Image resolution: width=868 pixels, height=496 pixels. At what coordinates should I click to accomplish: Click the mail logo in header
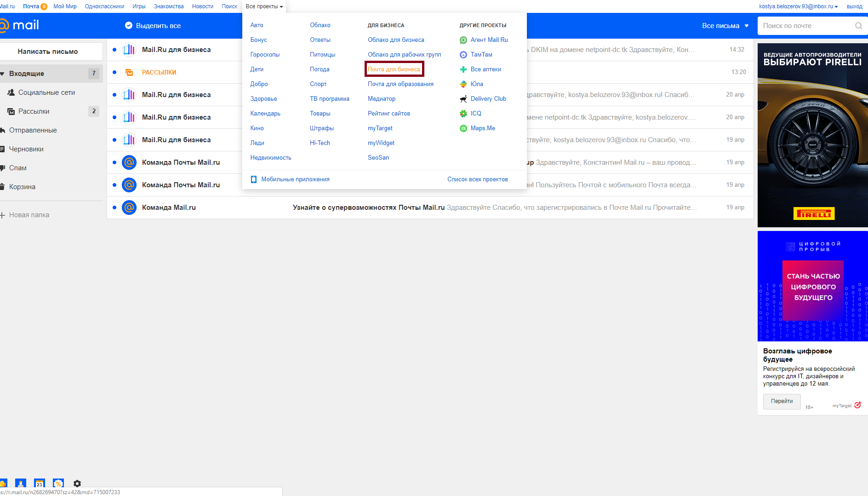point(19,25)
